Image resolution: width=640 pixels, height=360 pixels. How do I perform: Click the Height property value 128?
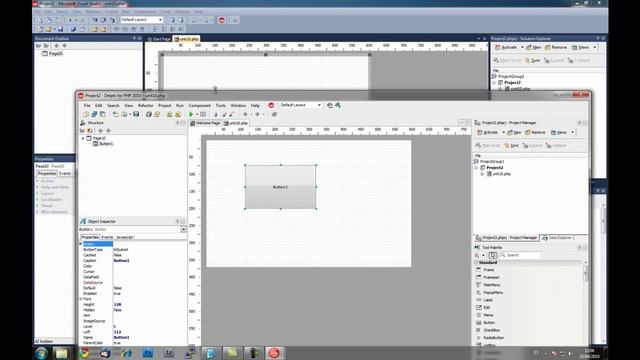(x=118, y=304)
